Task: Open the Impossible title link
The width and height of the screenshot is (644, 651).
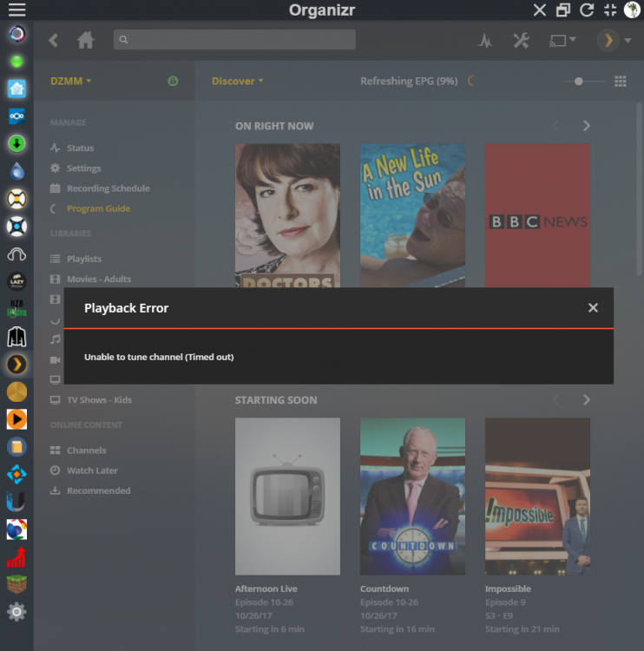Action: pyautogui.click(x=508, y=589)
